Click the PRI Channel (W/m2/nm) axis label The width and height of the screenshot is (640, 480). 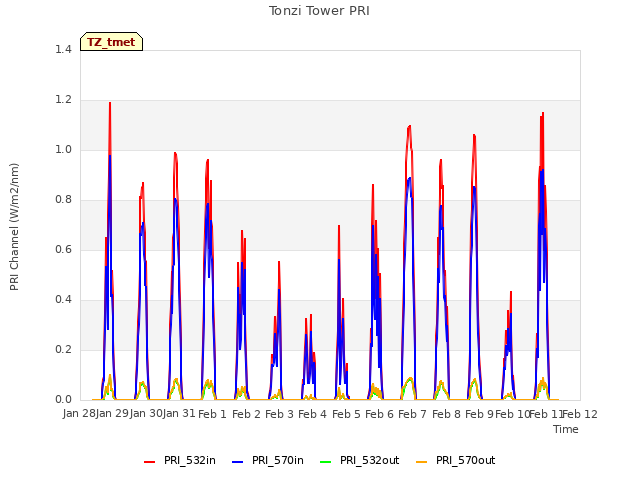14,227
